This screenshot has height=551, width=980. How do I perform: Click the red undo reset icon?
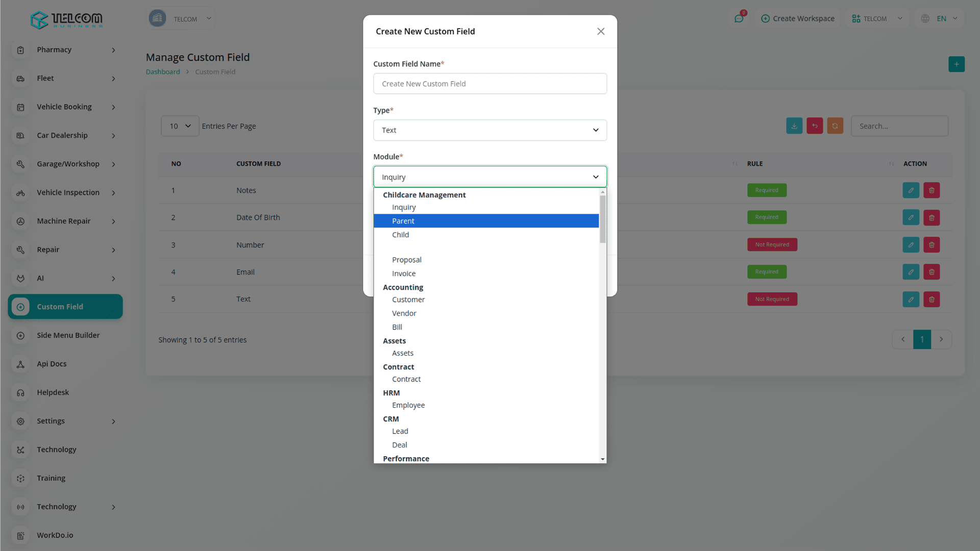[815, 126]
